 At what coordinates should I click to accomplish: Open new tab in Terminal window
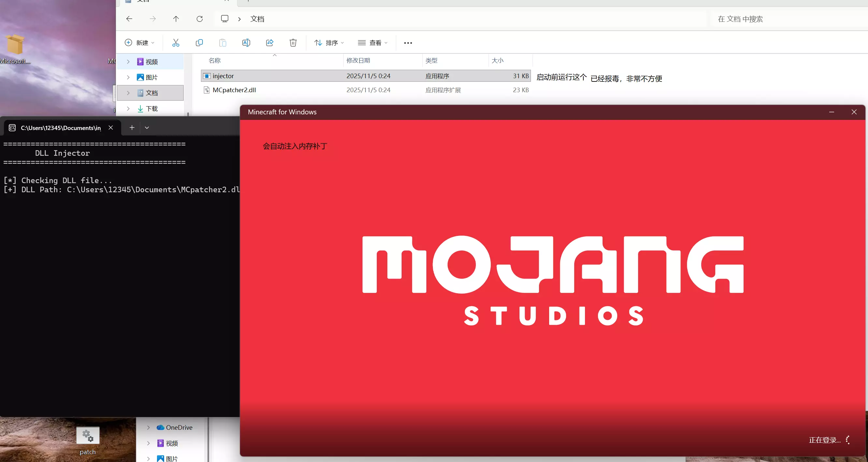click(x=132, y=128)
